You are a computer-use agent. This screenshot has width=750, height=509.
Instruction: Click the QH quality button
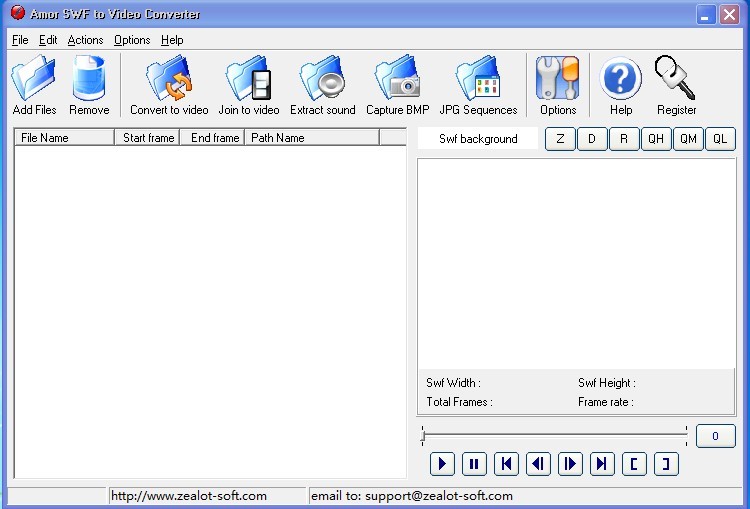tap(656, 139)
